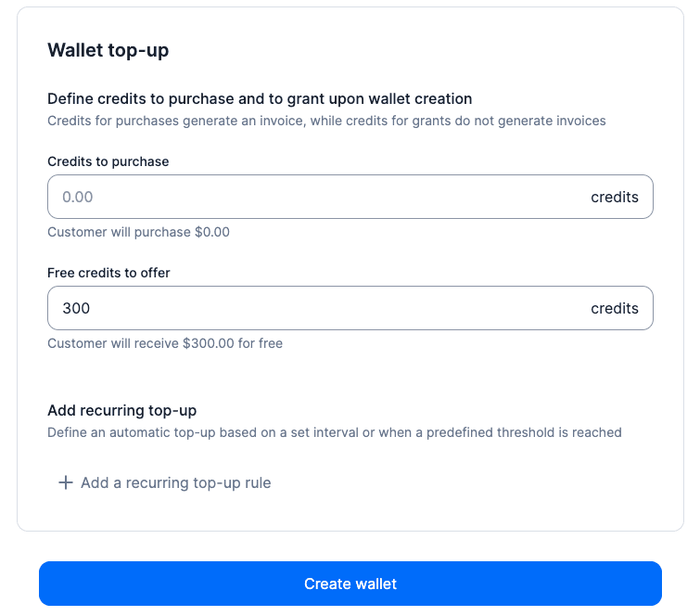Viewport: 700px width, 616px height.
Task: Click the $0.00 amount in helper text
Action: (211, 232)
